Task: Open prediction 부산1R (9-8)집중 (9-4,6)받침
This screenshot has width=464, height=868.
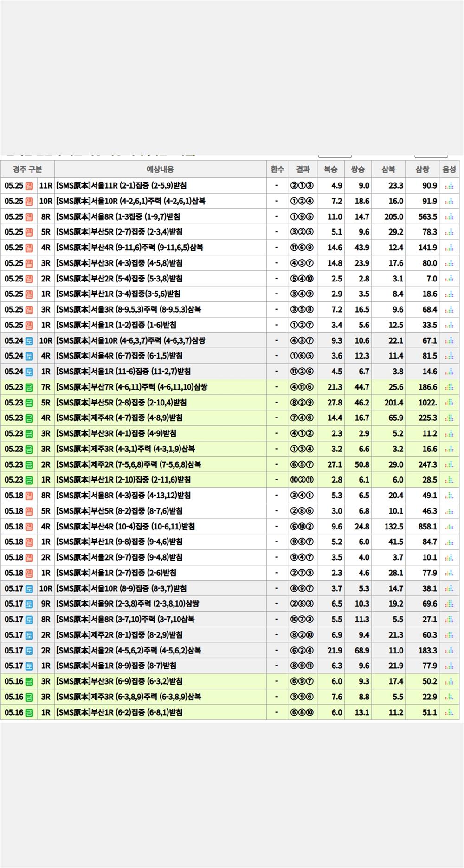Action: point(119,542)
